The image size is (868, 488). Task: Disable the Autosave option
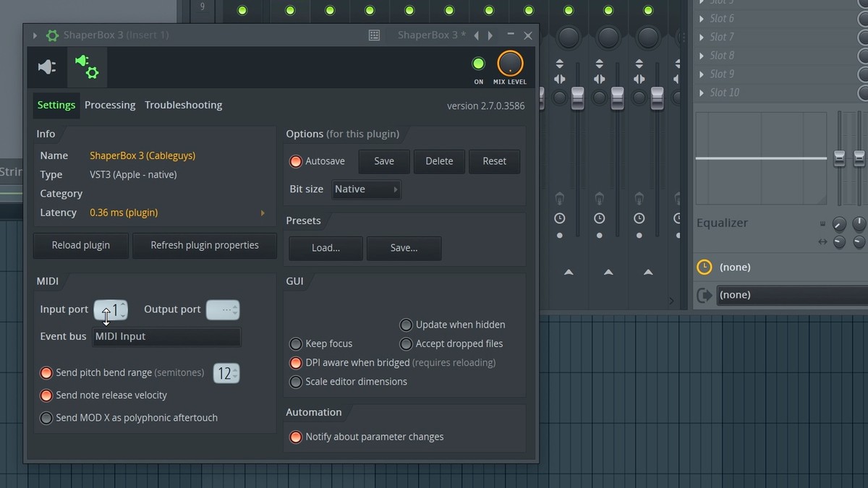296,161
